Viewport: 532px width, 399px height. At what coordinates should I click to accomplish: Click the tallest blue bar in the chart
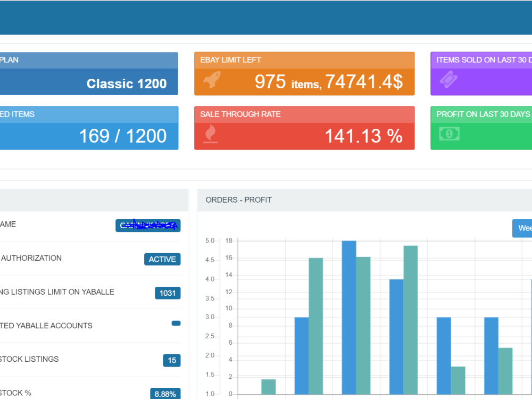[x=349, y=318]
